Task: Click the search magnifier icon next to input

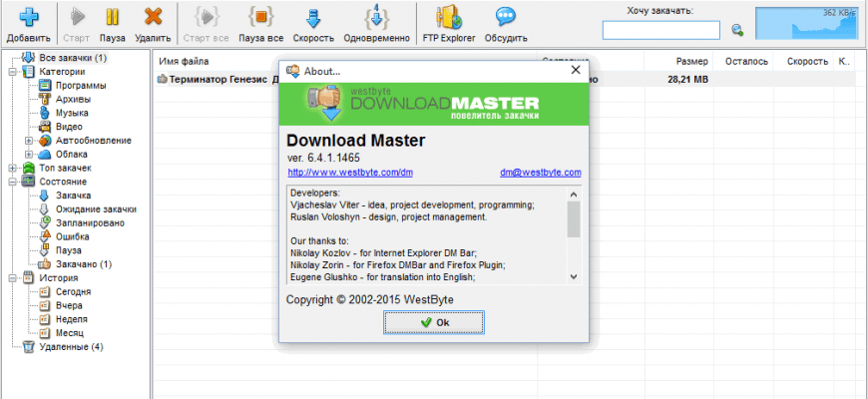Action: click(737, 31)
